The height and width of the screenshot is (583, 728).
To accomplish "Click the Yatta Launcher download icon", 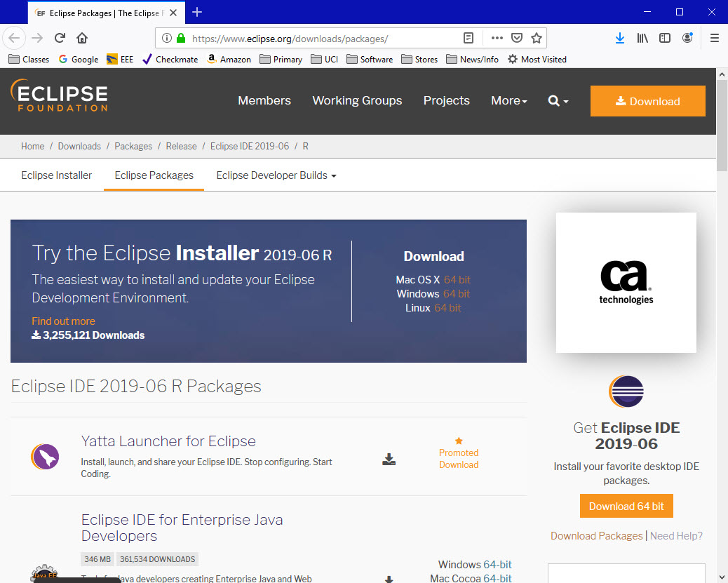I will 389,460.
